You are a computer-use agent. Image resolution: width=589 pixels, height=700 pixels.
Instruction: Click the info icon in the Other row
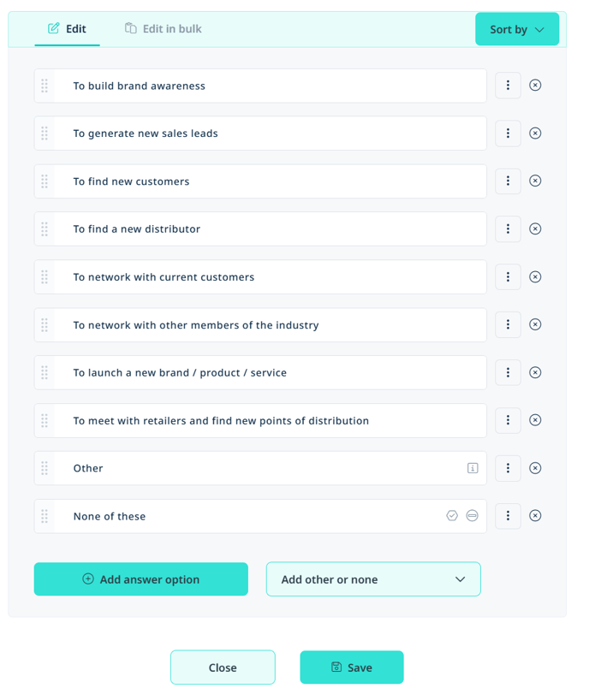(473, 468)
